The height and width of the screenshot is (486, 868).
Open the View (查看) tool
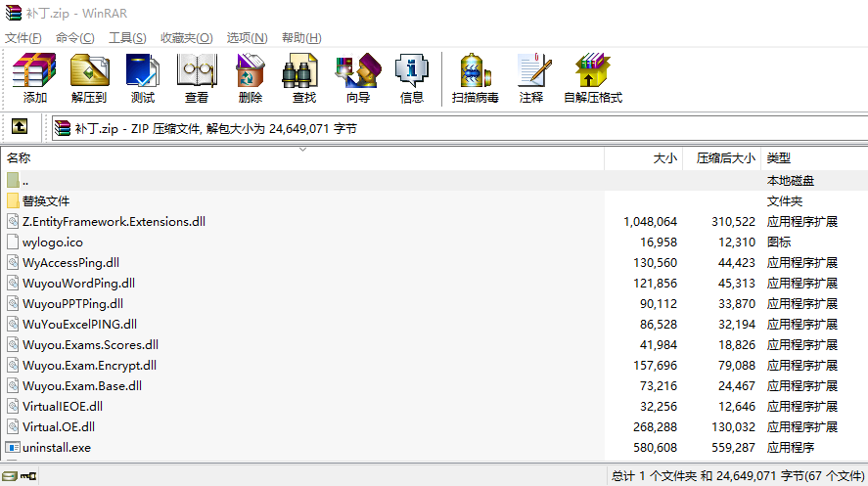click(x=197, y=70)
